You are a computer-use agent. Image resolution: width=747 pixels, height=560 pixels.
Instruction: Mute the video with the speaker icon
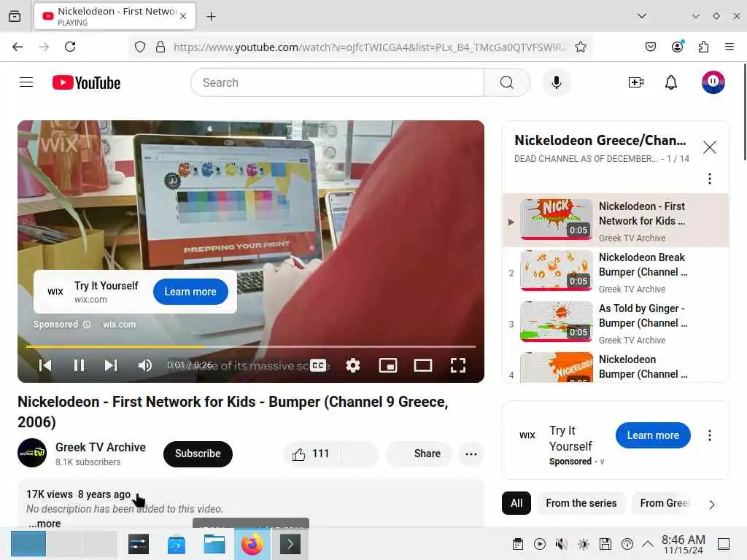[145, 365]
